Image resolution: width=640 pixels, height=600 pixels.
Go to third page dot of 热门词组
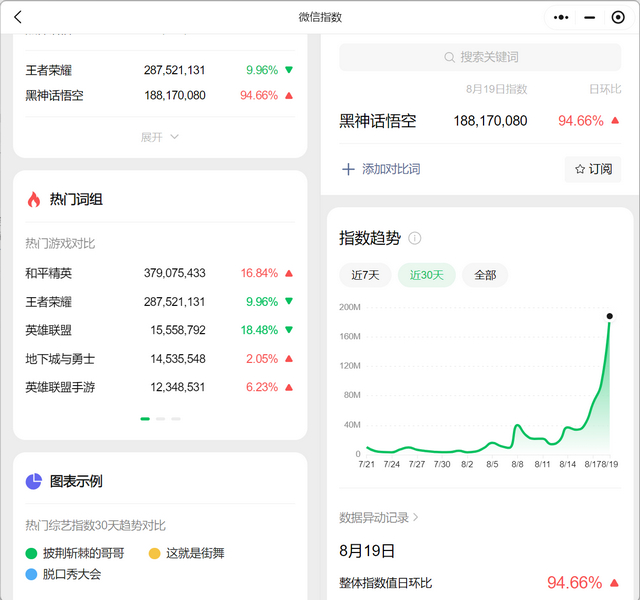176,419
